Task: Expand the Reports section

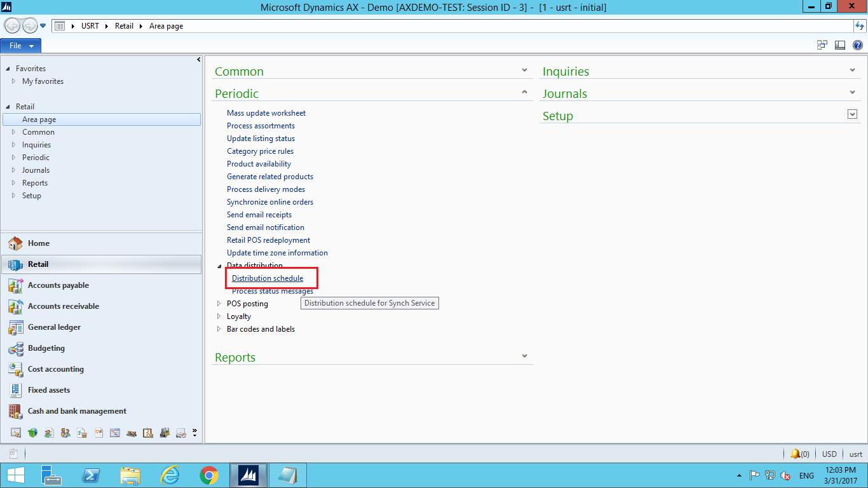Action: [524, 356]
